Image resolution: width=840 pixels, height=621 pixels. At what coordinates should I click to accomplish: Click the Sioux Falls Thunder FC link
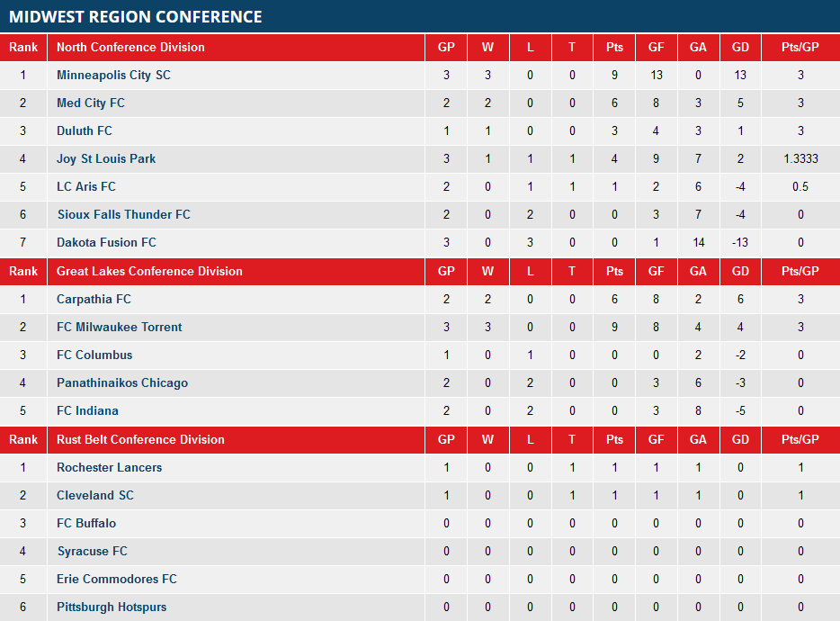[124, 215]
